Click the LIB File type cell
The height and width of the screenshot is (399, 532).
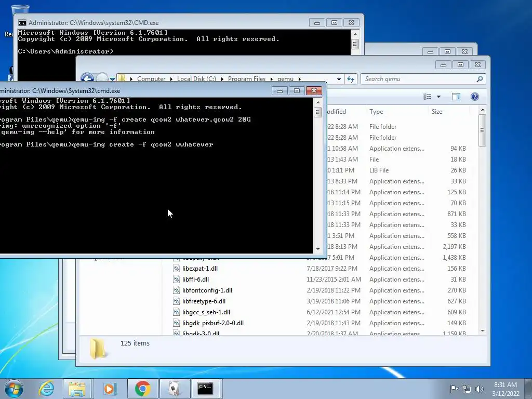point(379,170)
